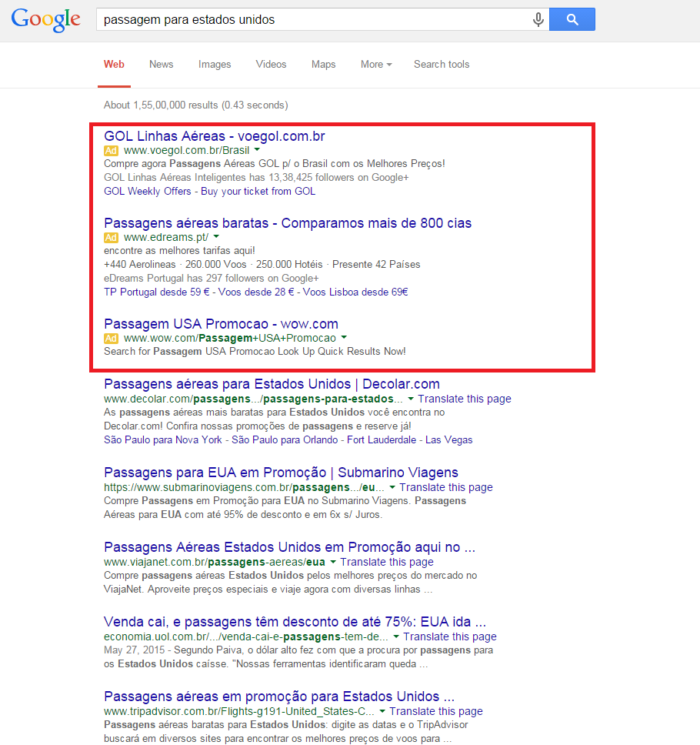700x745 pixels.
Task: Click www.viajanet.com.br/passagens-aereas/eua green URL
Action: pyautogui.click(x=215, y=562)
